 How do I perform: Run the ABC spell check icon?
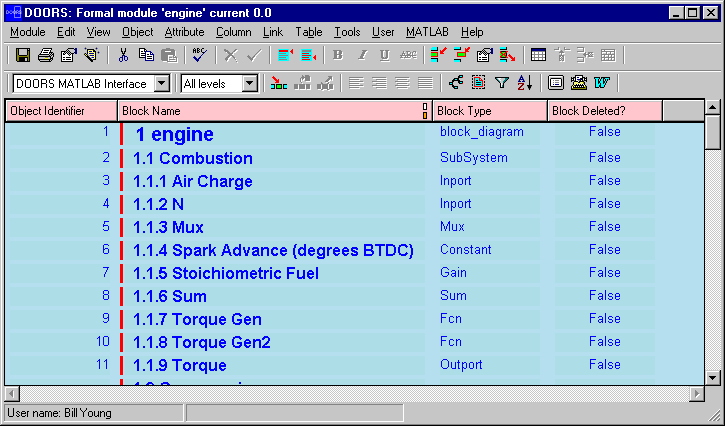[200, 56]
